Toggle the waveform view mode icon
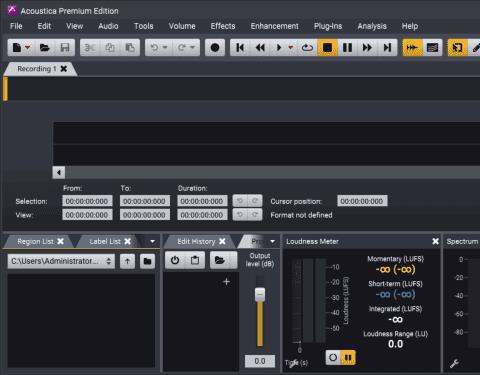The width and height of the screenshot is (480, 375). point(412,48)
